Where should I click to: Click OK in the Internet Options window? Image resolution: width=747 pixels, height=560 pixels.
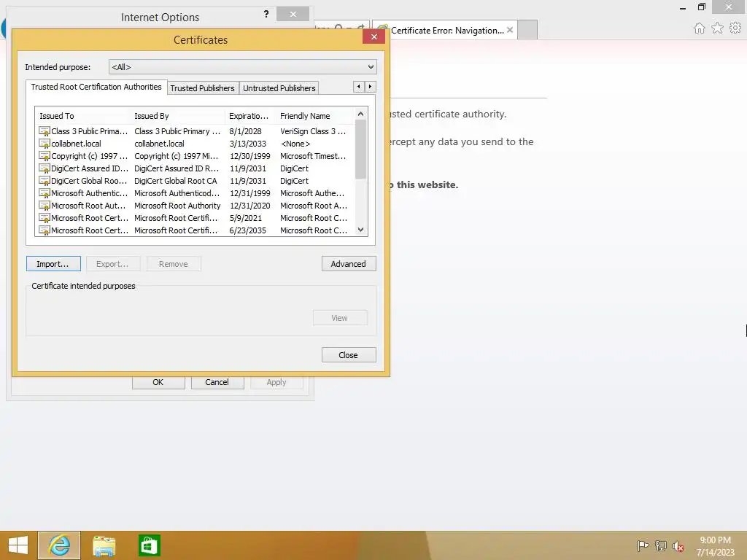tap(158, 382)
